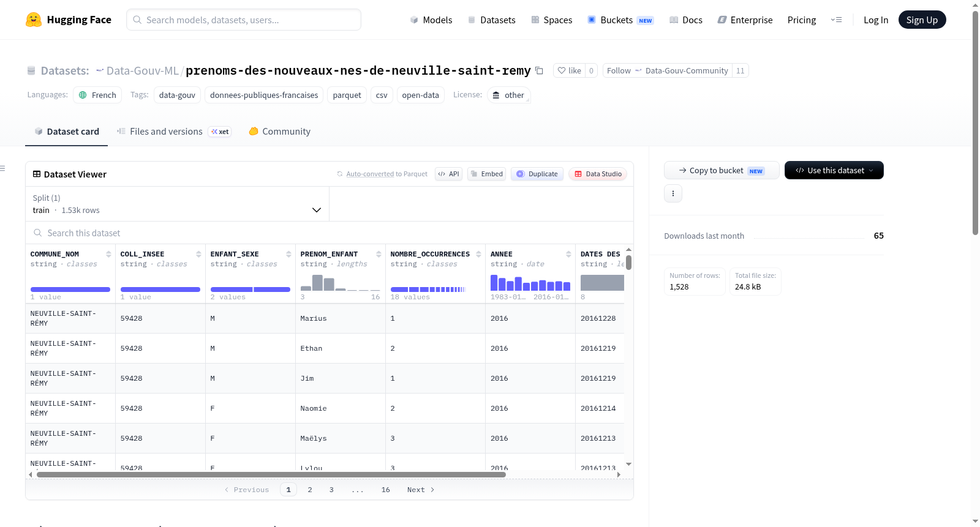Sort the ANNEE column
The width and height of the screenshot is (980, 527).
[x=568, y=254]
